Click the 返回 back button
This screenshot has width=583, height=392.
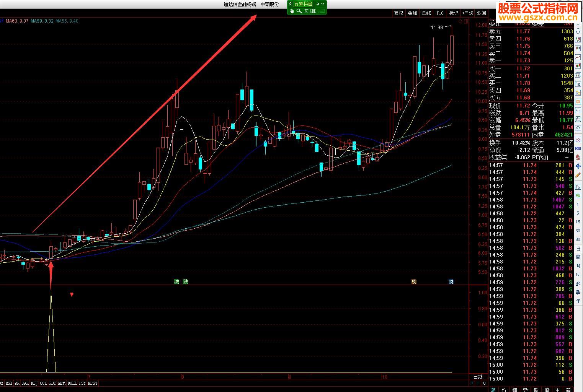(x=481, y=13)
